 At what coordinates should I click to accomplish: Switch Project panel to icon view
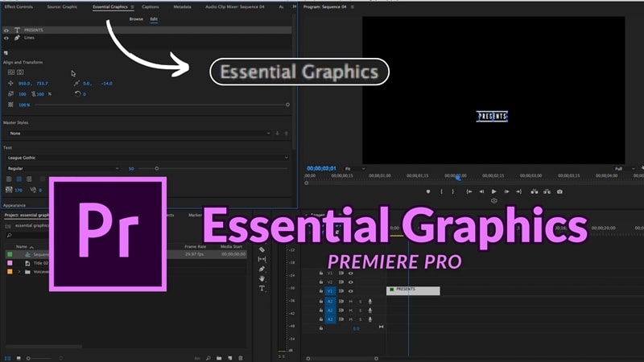19,358
